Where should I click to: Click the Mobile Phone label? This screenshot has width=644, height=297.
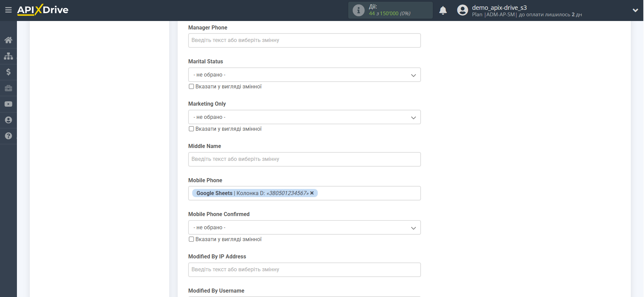205,180
